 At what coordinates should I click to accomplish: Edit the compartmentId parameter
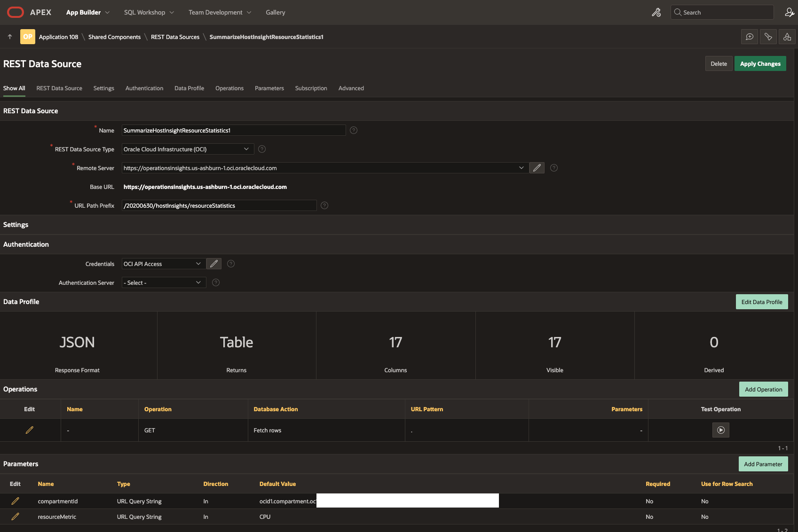(15, 501)
